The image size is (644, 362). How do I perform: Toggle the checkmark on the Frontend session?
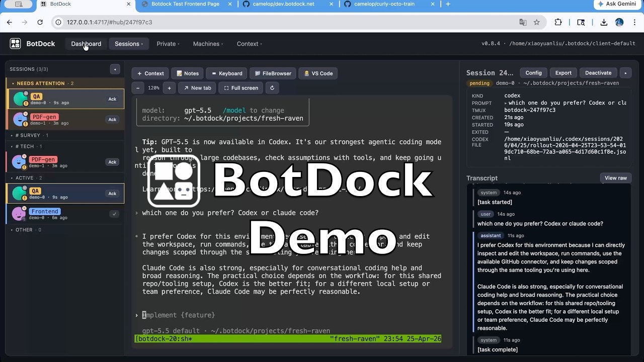115,214
